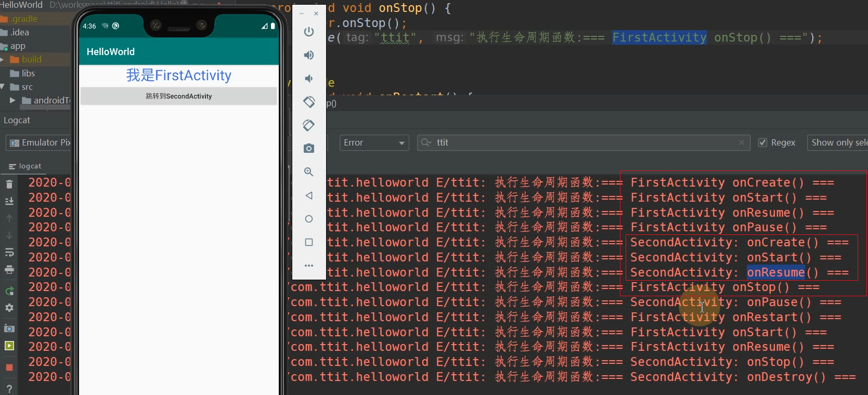Click SecondActivity: onCreate() log line

[740, 242]
